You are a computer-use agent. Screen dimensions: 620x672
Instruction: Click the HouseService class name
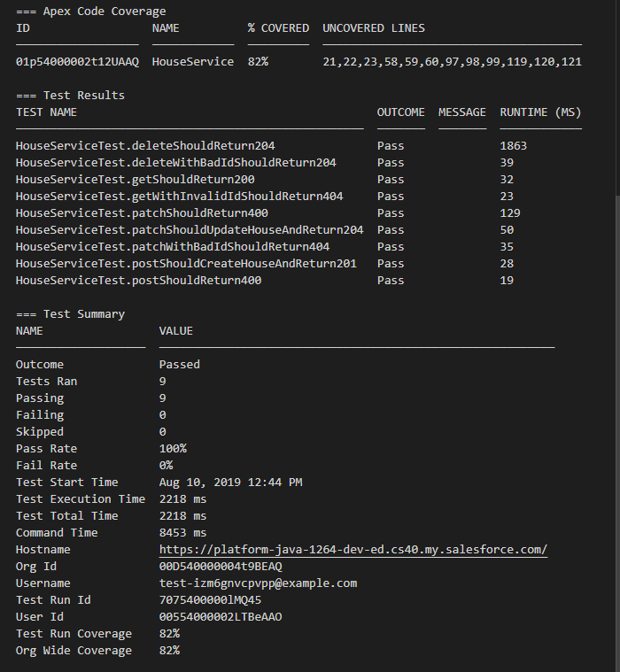click(x=193, y=62)
